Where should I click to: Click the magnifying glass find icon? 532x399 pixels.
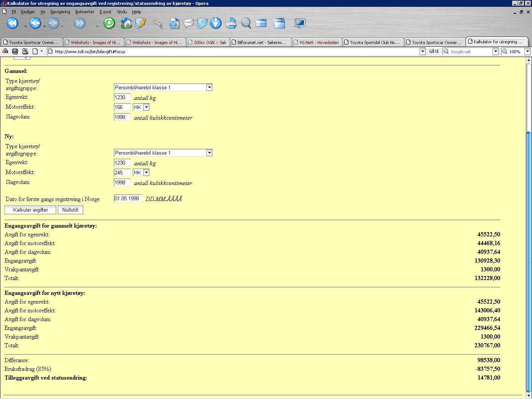click(x=246, y=24)
